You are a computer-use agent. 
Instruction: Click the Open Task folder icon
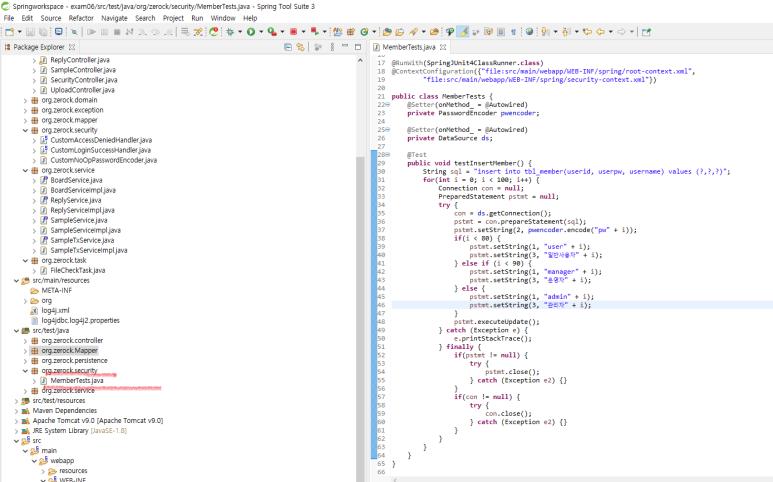tap(400, 32)
